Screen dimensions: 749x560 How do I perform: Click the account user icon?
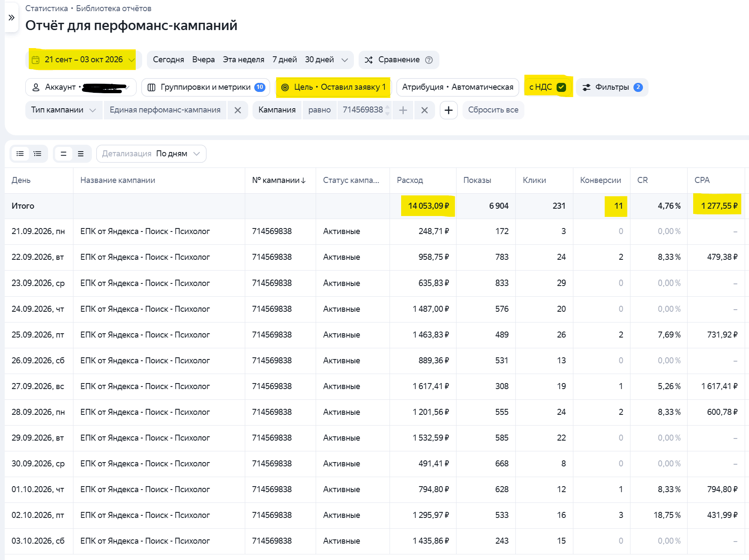[36, 87]
